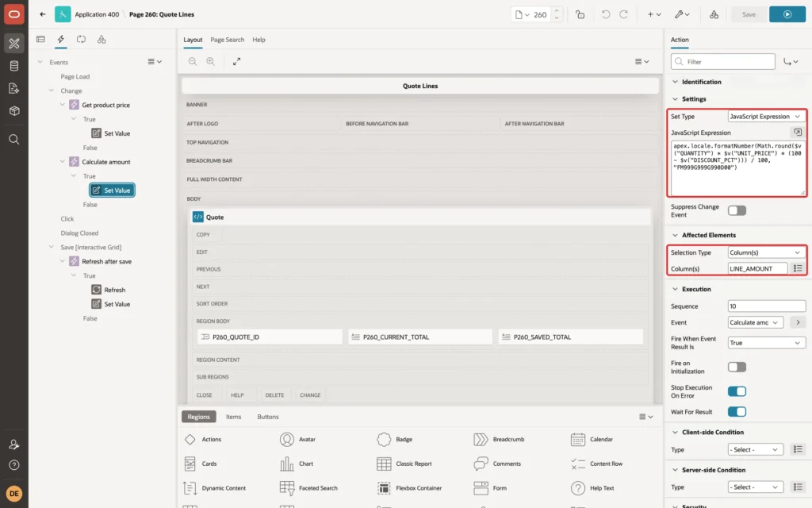Choose Faceted Search region from gallery
812x508 pixels.
[x=308, y=488]
